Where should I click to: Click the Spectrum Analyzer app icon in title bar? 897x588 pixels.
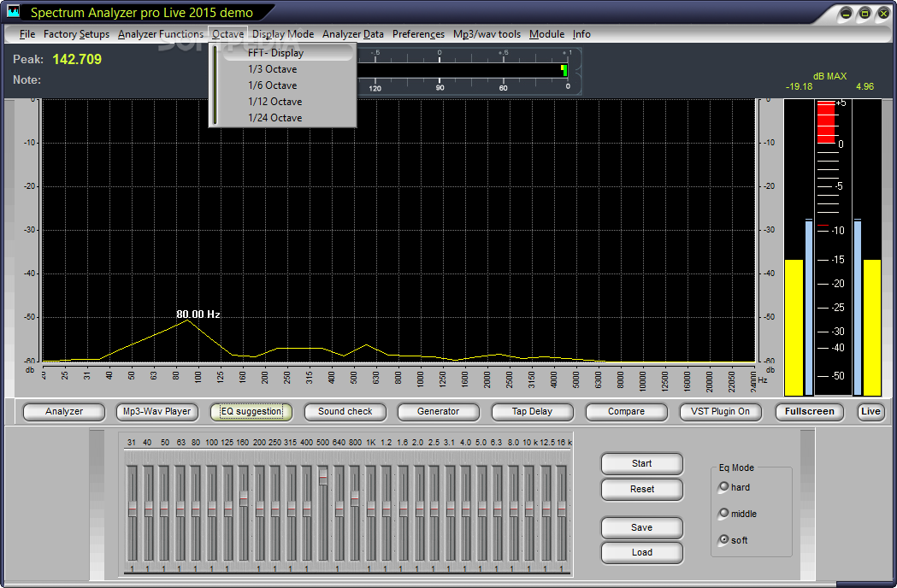tap(13, 11)
